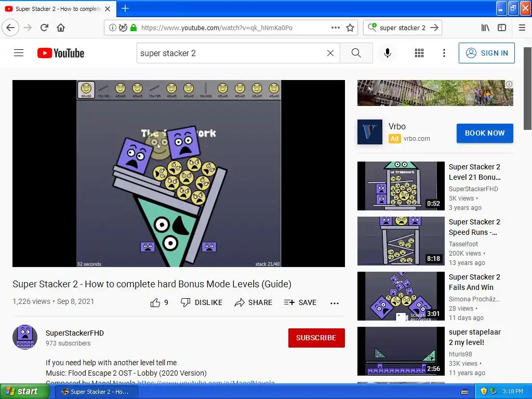Close the Super Stacker 2 tab
The image size is (532, 399).
pyautogui.click(x=108, y=9)
